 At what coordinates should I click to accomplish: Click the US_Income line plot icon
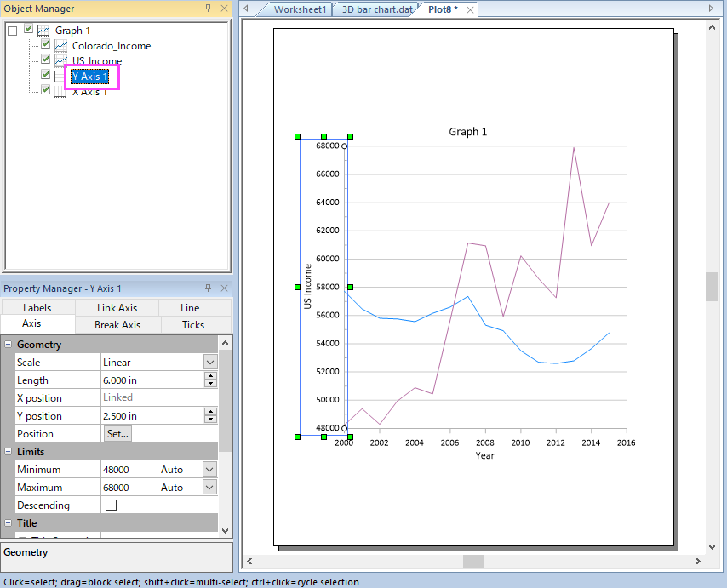coord(60,60)
